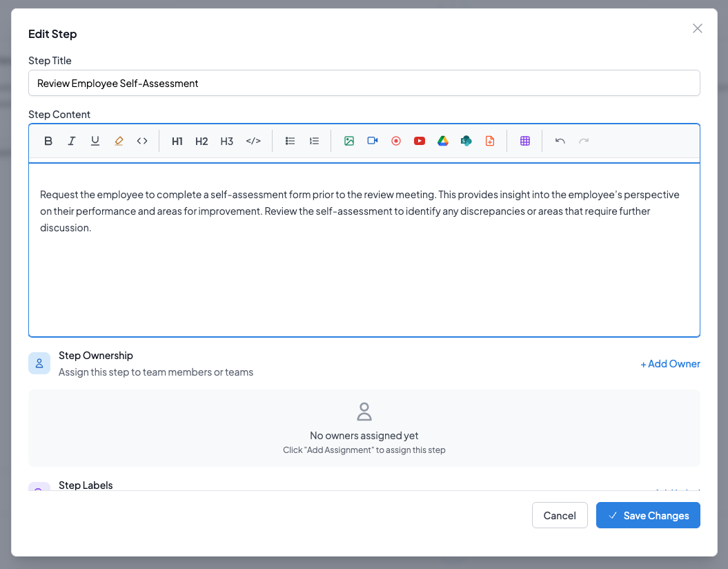The width and height of the screenshot is (728, 569).
Task: Toggle bold formatting
Action: coord(48,141)
